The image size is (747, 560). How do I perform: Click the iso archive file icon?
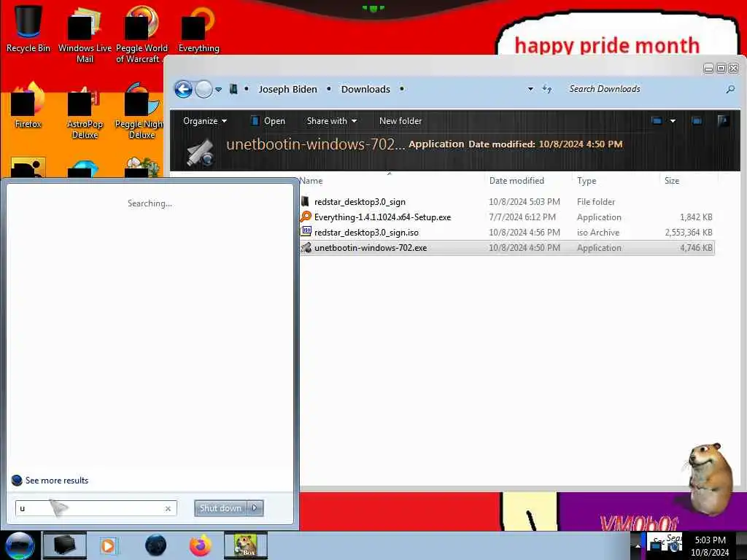(x=306, y=232)
